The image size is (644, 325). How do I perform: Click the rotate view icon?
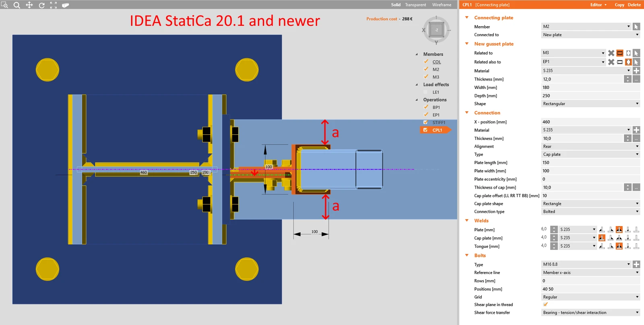point(41,5)
